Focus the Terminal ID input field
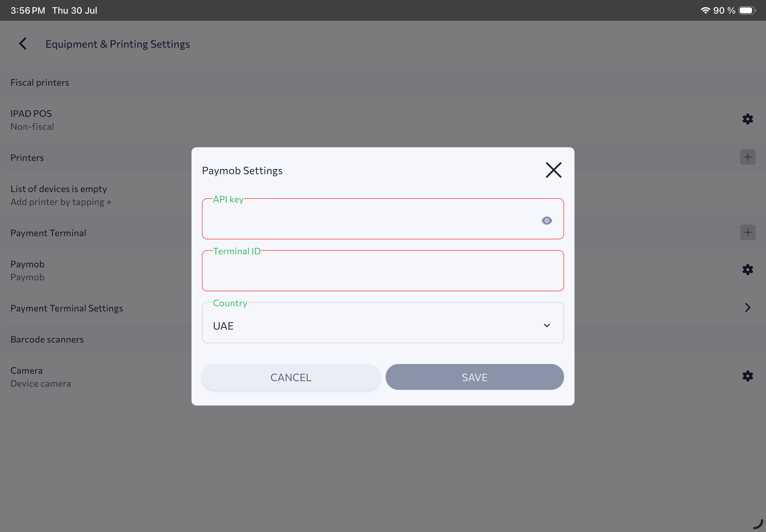Screen dimensions: 766x532 (383, 271)
